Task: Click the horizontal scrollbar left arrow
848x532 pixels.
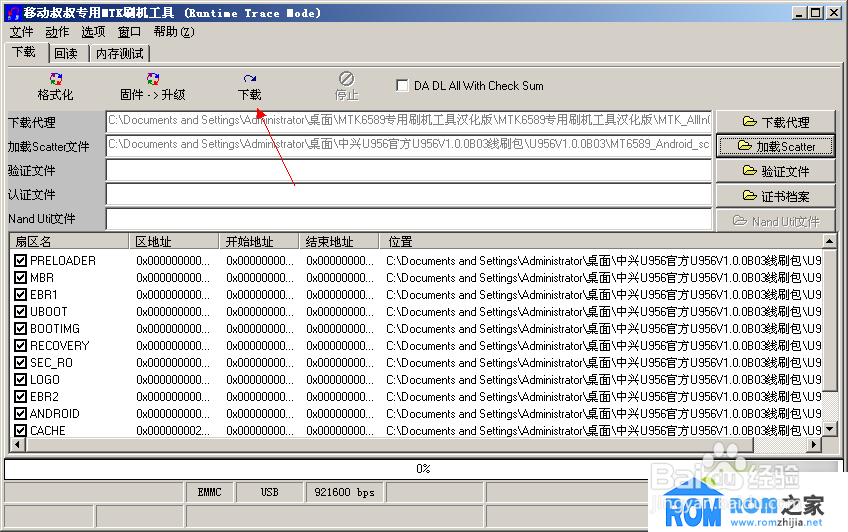Action: pos(17,444)
